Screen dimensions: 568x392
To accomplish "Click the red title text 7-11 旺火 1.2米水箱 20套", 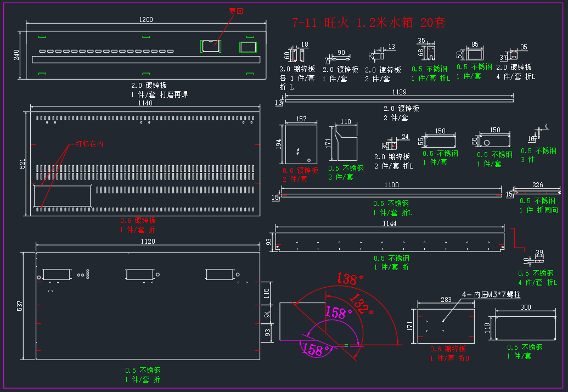I will pyautogui.click(x=368, y=23).
